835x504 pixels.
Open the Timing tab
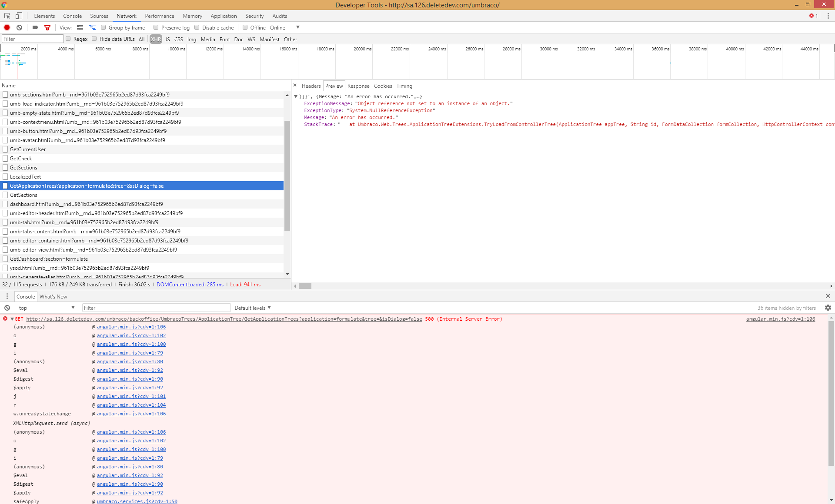tap(404, 86)
